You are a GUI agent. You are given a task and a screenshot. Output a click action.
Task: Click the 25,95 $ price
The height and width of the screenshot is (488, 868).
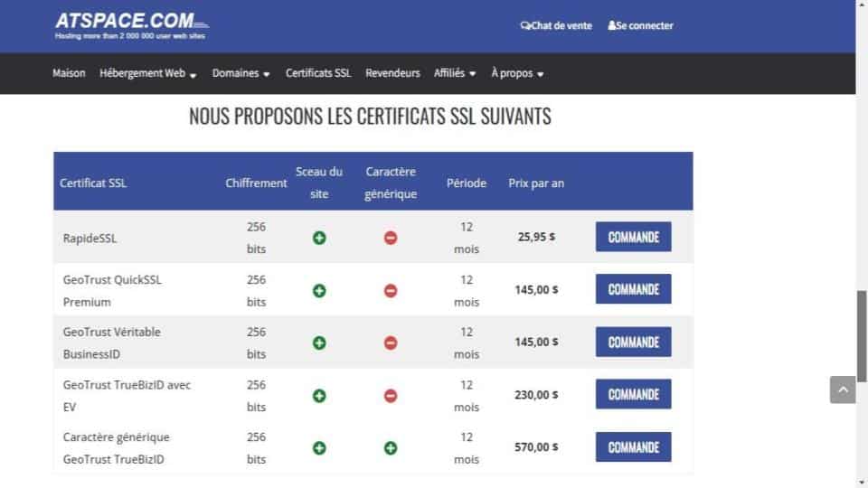(536, 237)
